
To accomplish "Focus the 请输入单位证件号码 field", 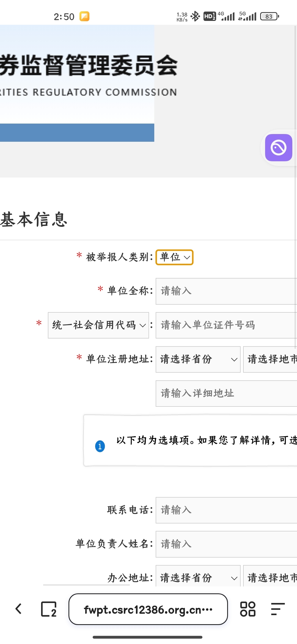I will click(x=226, y=325).
